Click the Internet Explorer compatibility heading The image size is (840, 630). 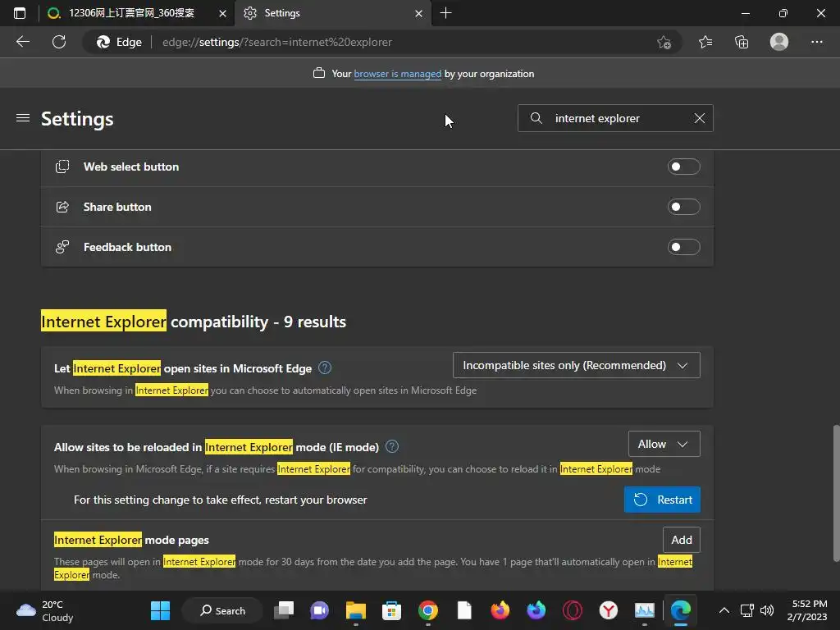[194, 322]
